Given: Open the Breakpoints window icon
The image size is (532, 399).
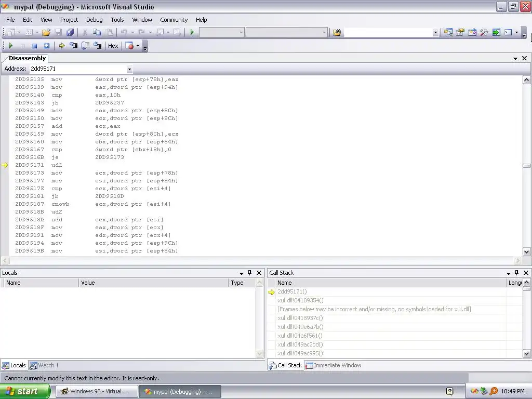Looking at the screenshot, I should (129, 46).
